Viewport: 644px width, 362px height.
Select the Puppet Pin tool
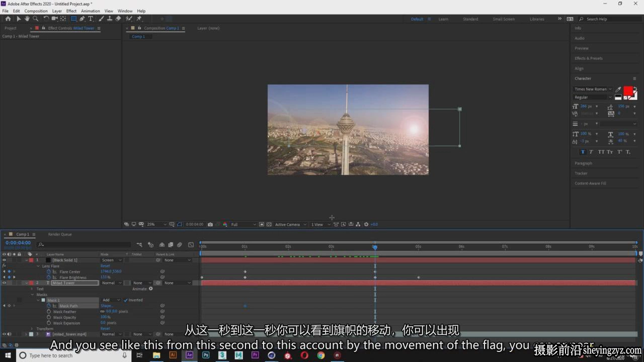[x=139, y=19]
